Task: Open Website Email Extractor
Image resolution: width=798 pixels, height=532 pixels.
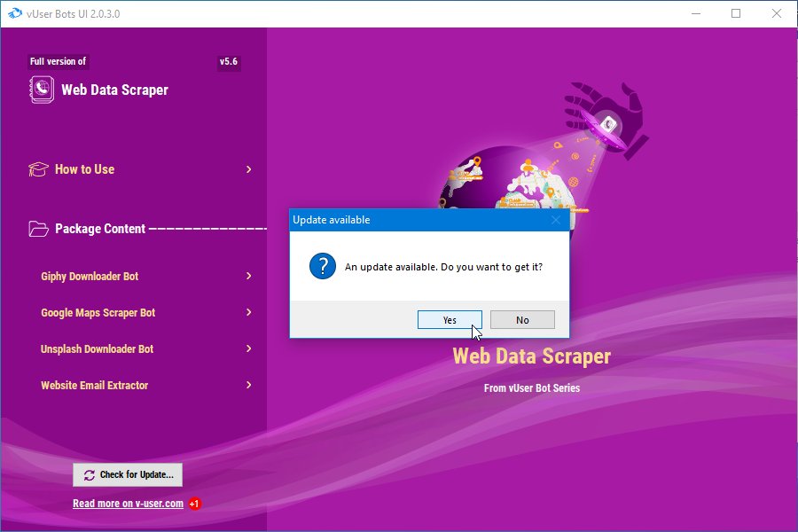Action: pyautogui.click(x=95, y=386)
